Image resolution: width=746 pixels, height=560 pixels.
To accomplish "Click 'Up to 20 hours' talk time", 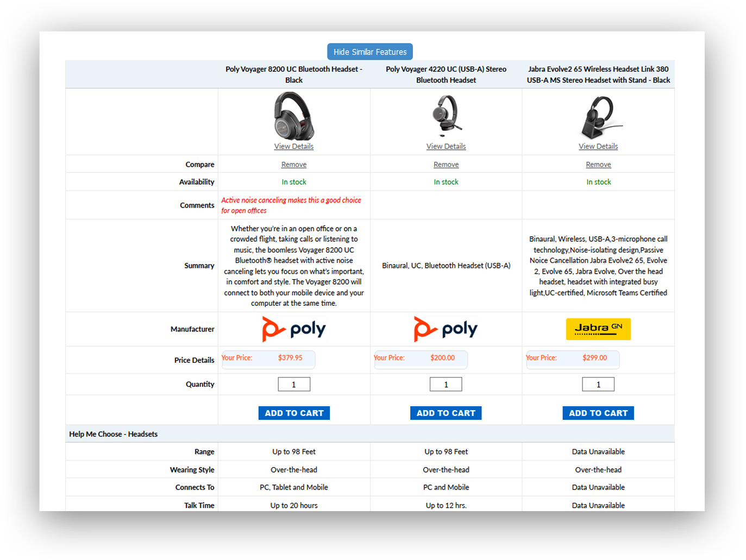I will point(294,505).
